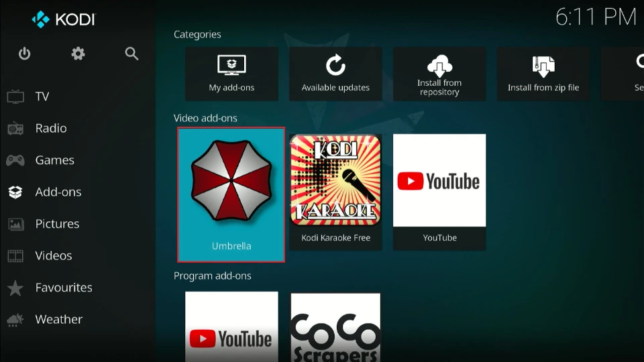The image size is (644, 362).
Task: Open CoCo Scrapers program add-on
Action: pyautogui.click(x=335, y=326)
